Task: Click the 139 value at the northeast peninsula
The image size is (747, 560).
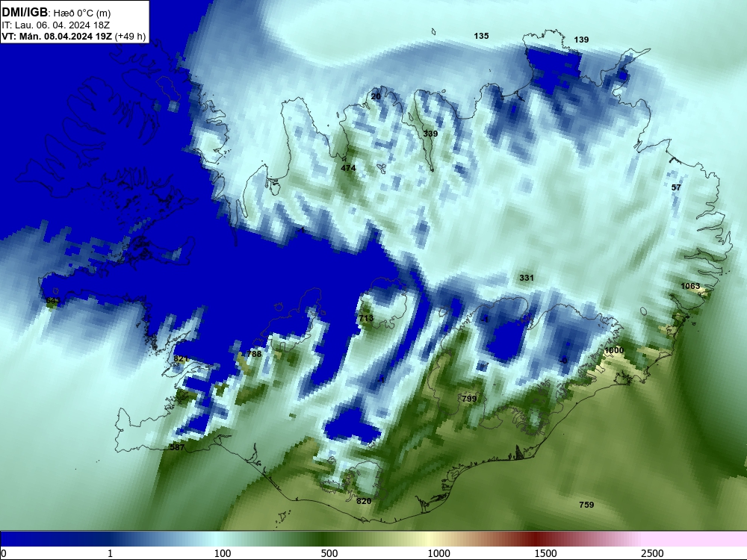Action: (581, 40)
